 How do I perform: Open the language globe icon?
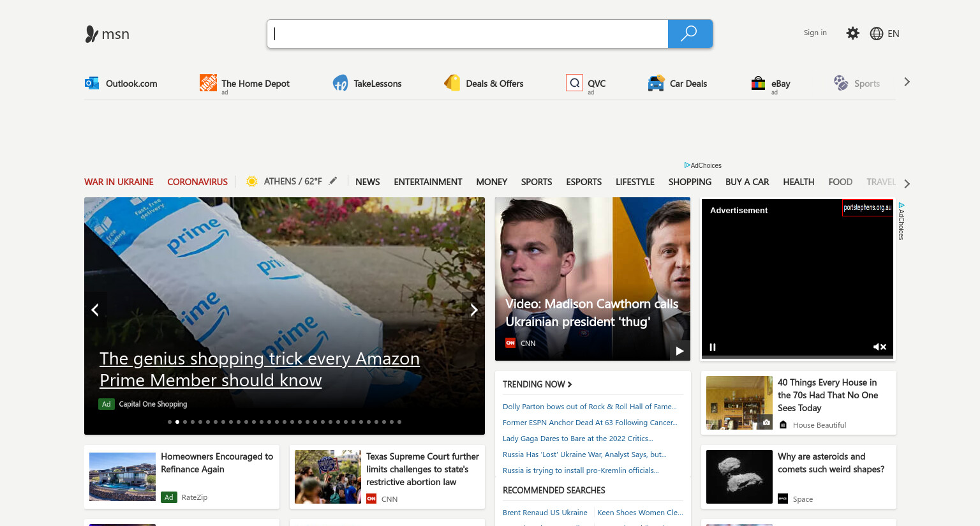tap(877, 33)
